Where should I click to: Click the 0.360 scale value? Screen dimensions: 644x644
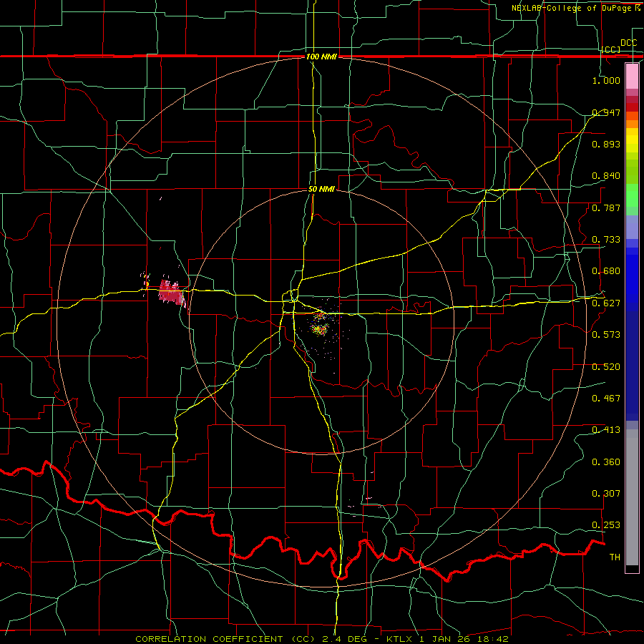(606, 462)
